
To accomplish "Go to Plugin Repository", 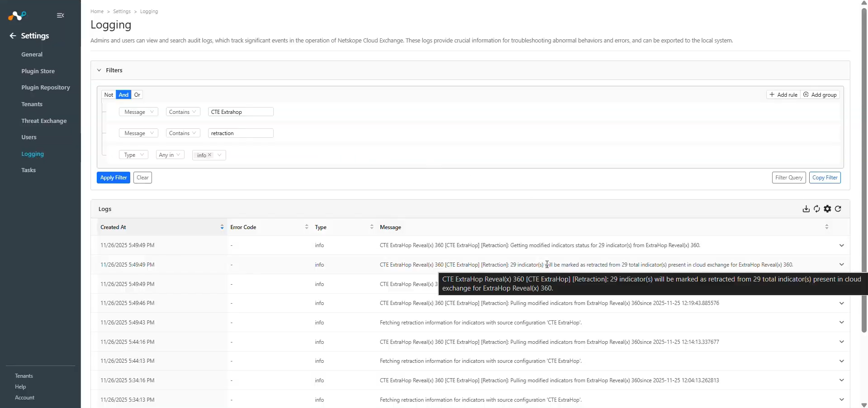I will [46, 88].
